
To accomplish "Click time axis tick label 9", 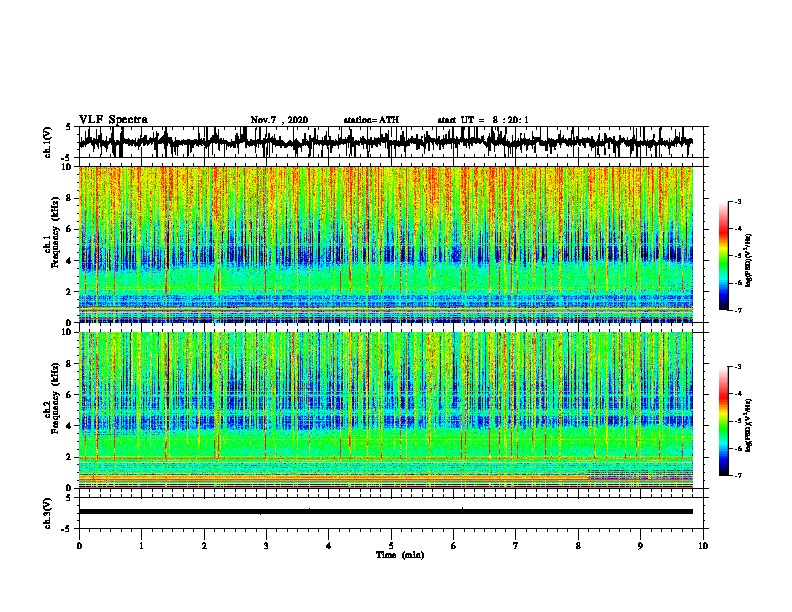I will coord(640,546).
